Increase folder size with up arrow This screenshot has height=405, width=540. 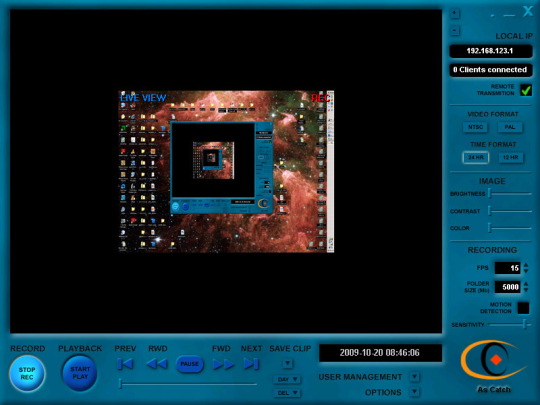click(x=526, y=284)
